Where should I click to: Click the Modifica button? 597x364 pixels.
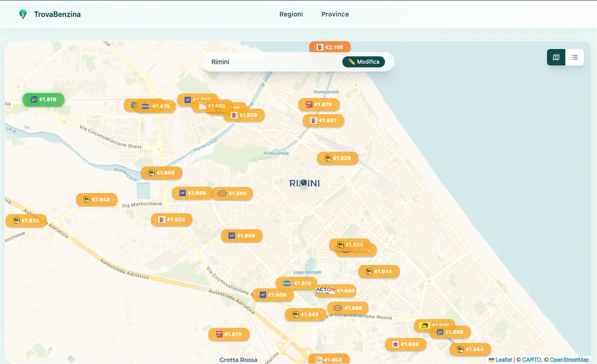coord(364,62)
